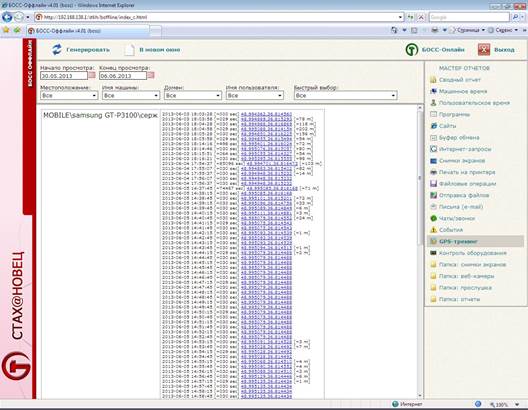Open coordinates link in the 85096 sec row

pyautogui.click(x=272, y=164)
